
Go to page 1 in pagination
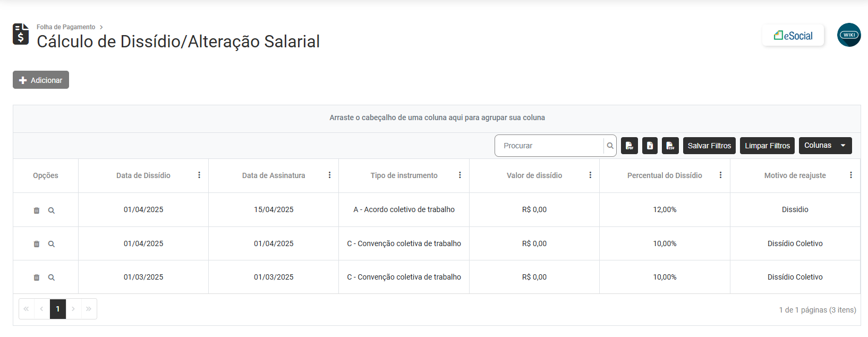tap(58, 309)
